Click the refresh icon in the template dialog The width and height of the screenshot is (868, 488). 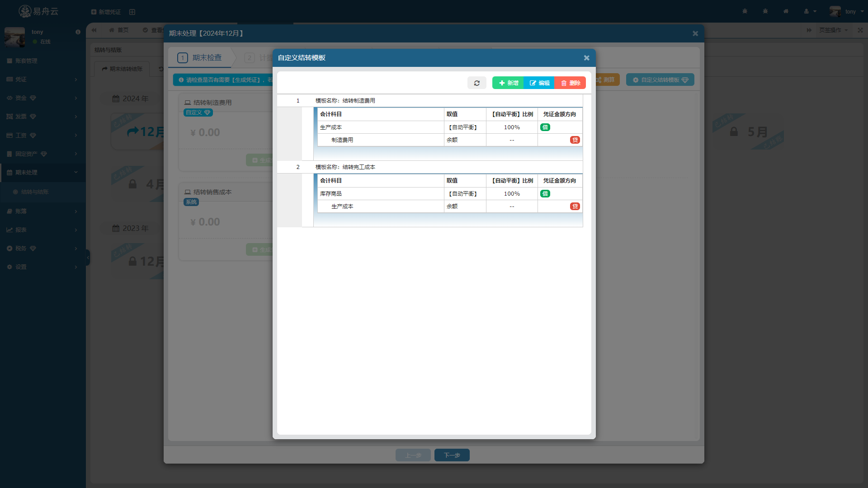476,83
